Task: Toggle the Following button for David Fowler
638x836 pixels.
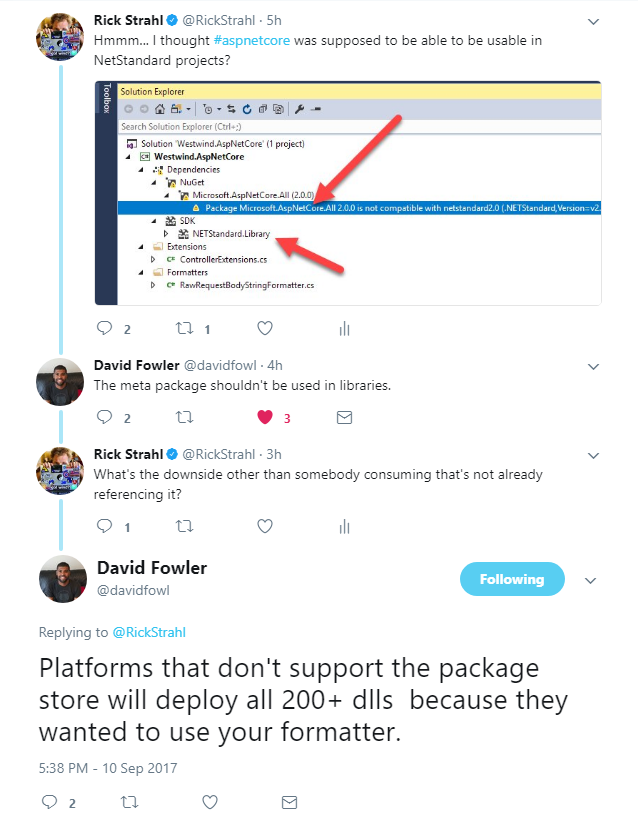Action: (512, 579)
